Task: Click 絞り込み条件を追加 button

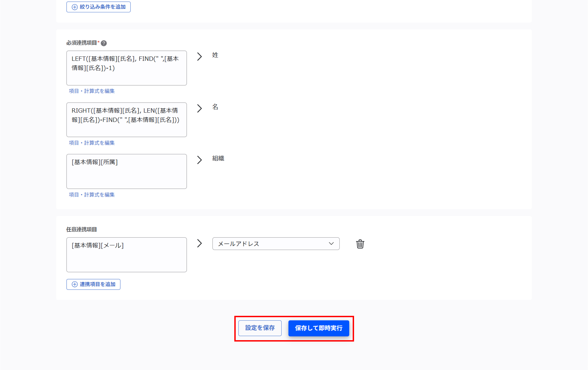Action: (98, 7)
